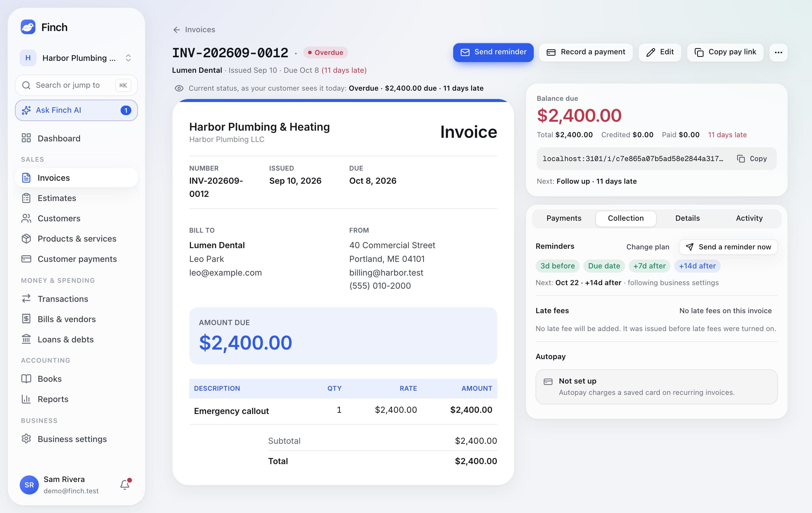This screenshot has width=812, height=513.
Task: Open the three-dot more actions menu
Action: point(778,52)
